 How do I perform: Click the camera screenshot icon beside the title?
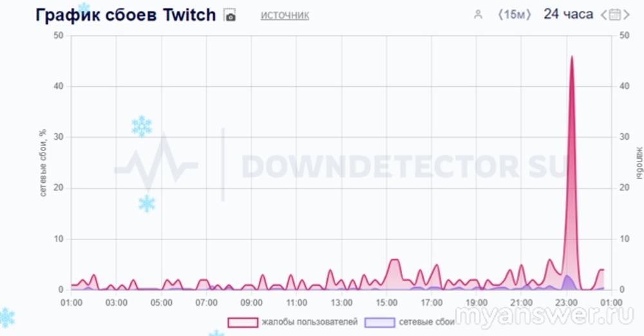230,15
